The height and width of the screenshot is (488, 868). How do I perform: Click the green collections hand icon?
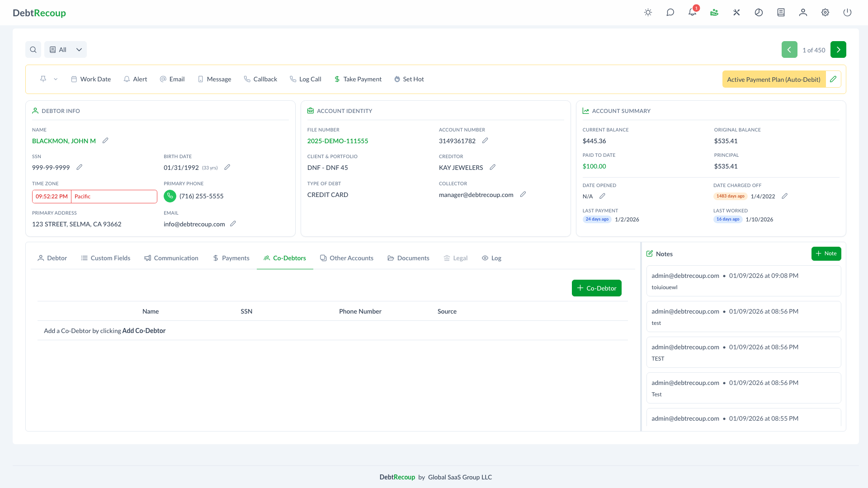point(714,13)
